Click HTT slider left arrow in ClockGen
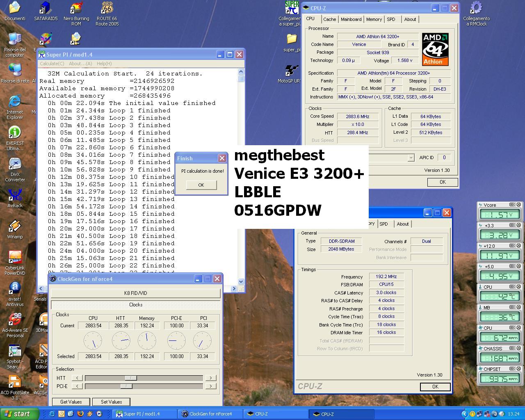 point(77,378)
